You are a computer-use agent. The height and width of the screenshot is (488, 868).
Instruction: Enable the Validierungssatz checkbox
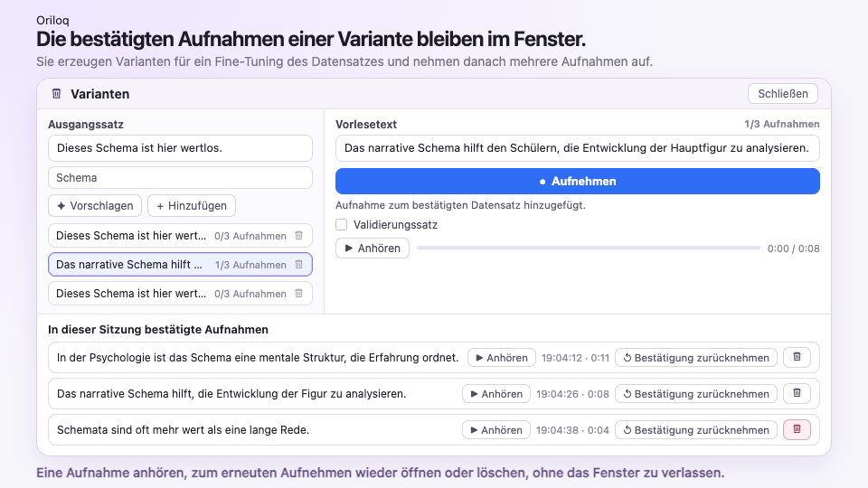[342, 225]
